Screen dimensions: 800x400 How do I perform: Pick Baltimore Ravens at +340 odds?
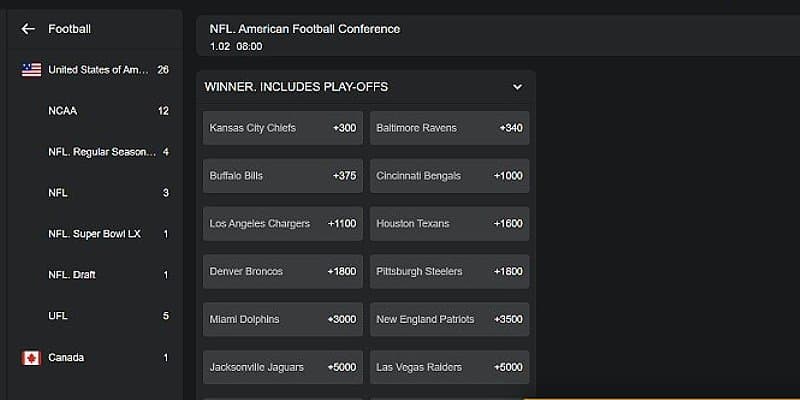tap(449, 128)
